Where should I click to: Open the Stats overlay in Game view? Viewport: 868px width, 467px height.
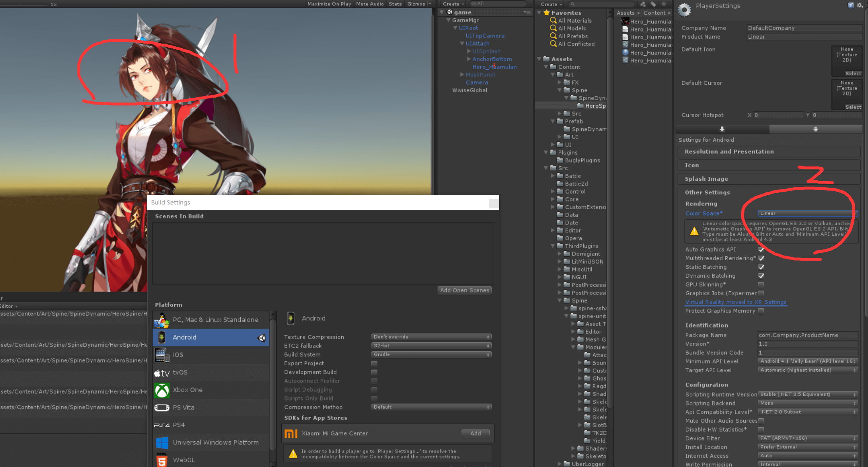pos(395,4)
